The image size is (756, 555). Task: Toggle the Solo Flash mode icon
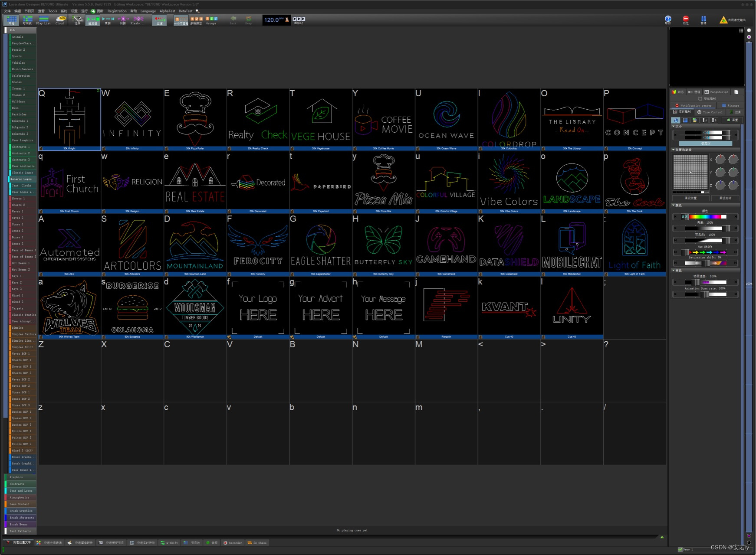click(138, 20)
